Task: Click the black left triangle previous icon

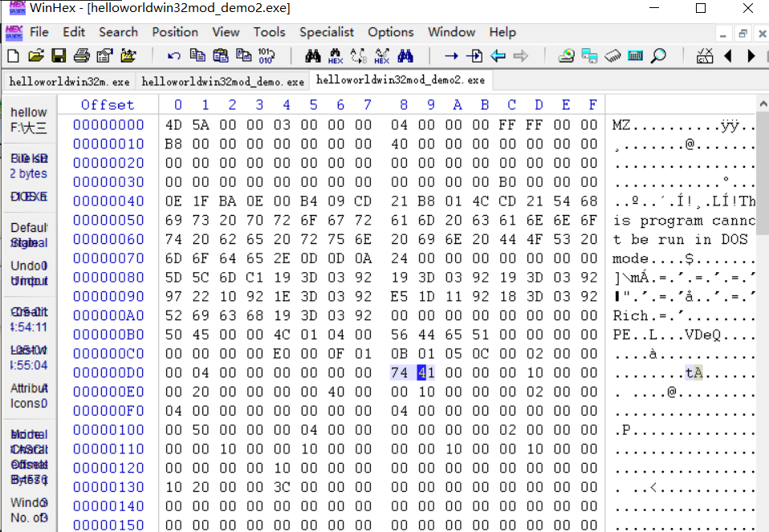Action: pos(728,56)
